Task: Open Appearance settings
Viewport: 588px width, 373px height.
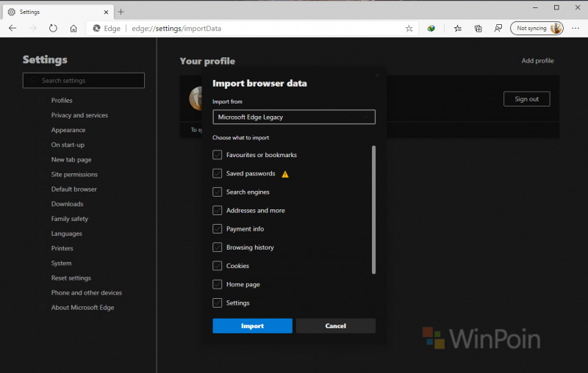Action: pyautogui.click(x=68, y=130)
